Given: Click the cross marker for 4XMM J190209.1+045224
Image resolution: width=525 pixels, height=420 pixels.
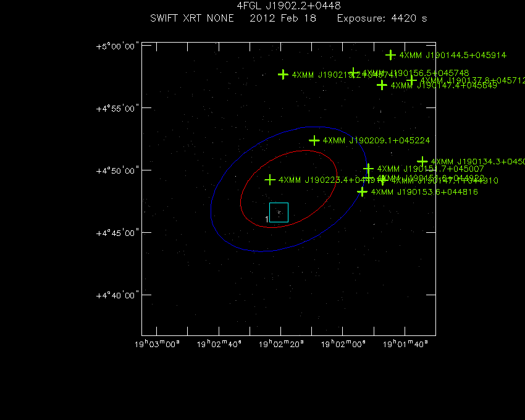Looking at the screenshot, I should coord(314,140).
